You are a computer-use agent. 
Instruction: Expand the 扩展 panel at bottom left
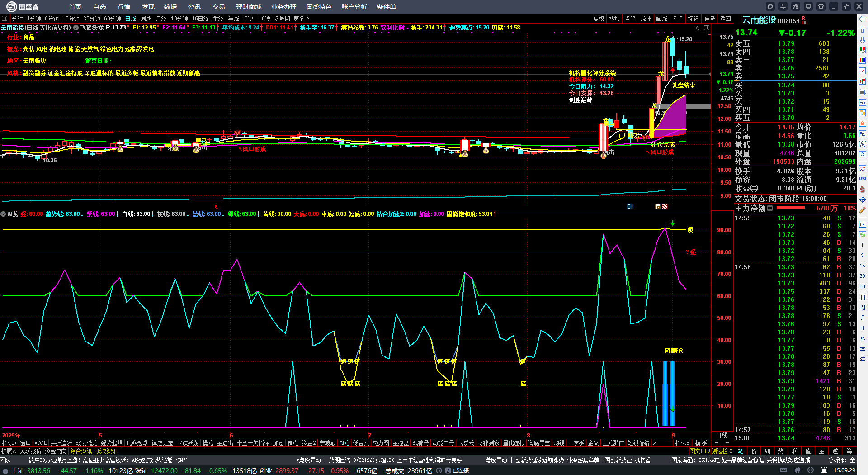click(x=9, y=451)
